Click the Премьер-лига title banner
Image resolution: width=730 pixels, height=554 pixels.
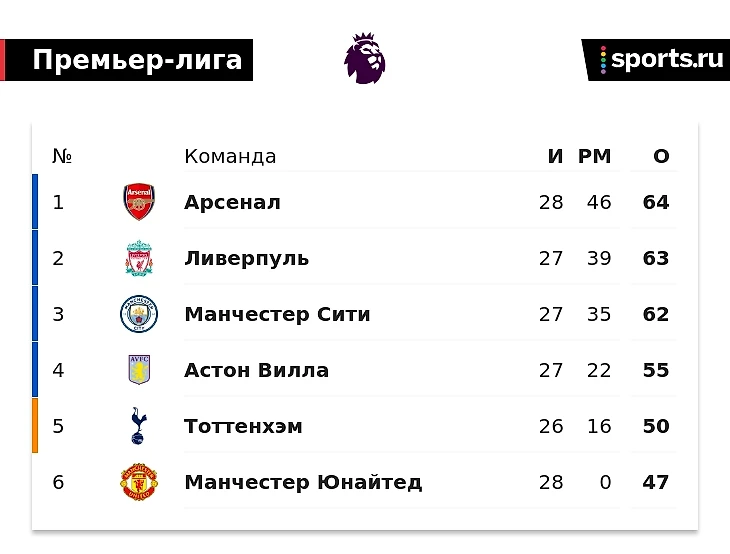[x=136, y=60]
